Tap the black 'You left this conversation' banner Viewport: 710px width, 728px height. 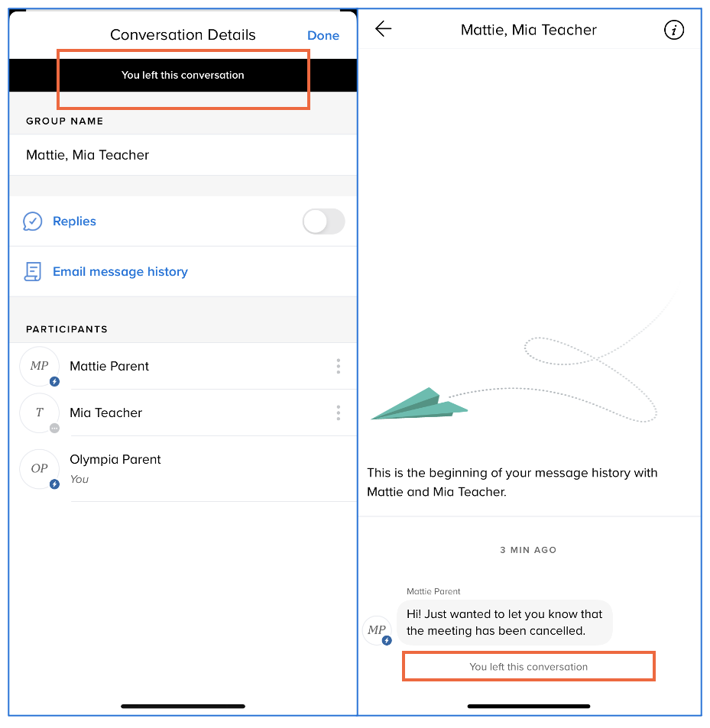183,76
